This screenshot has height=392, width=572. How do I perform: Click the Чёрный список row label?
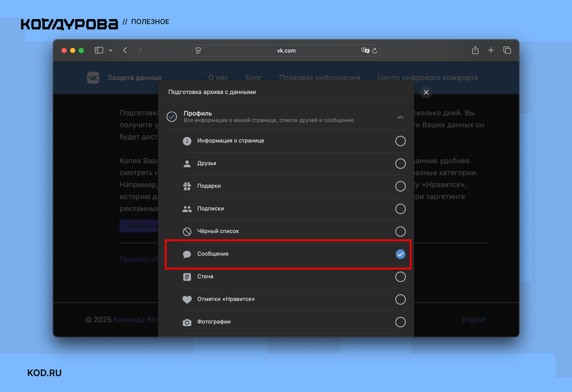coord(218,231)
